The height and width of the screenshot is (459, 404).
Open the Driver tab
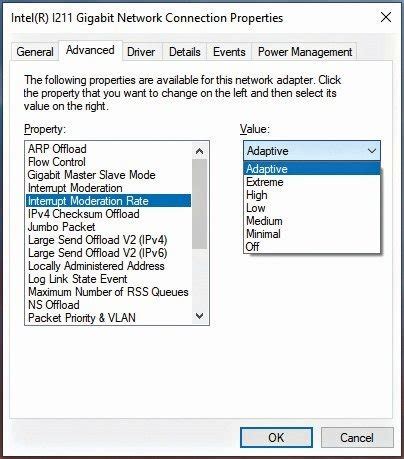pyautogui.click(x=141, y=52)
